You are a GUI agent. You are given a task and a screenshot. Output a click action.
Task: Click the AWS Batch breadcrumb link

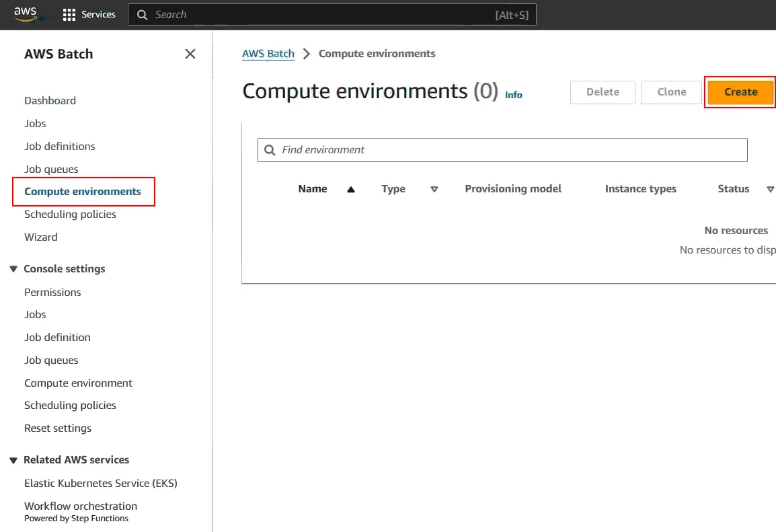coord(268,53)
